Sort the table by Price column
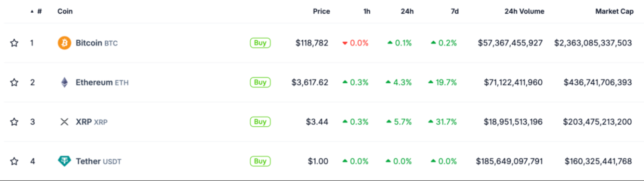The width and height of the screenshot is (644, 181). click(x=321, y=11)
